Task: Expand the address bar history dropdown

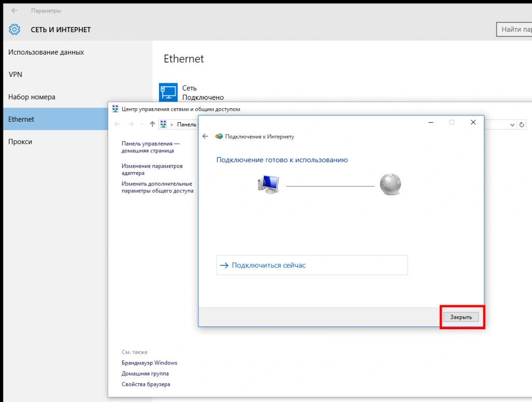Action: (512, 125)
